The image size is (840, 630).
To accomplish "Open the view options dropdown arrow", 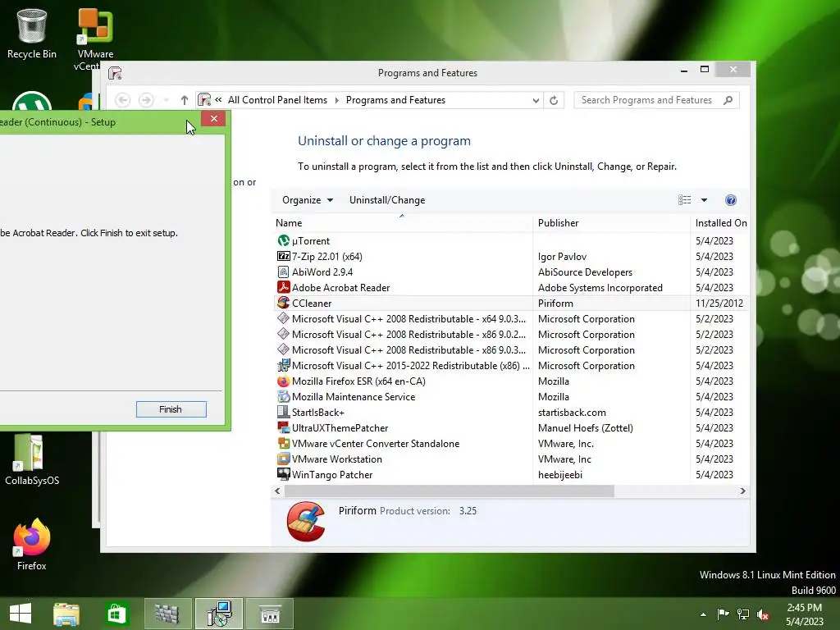I will click(x=704, y=200).
